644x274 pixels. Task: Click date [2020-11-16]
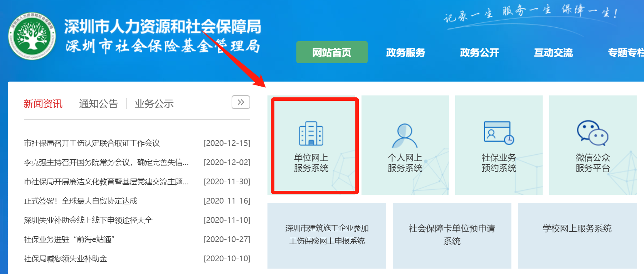click(227, 201)
